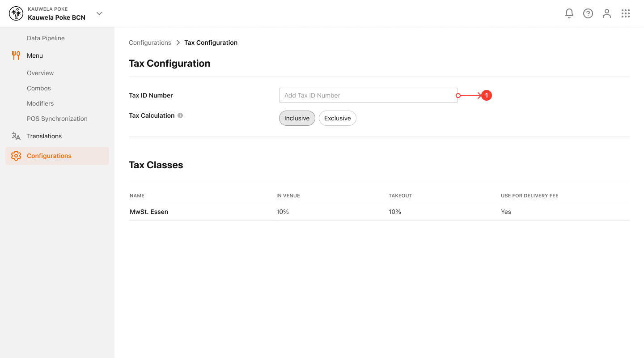Open POS Synchronization page

point(57,119)
